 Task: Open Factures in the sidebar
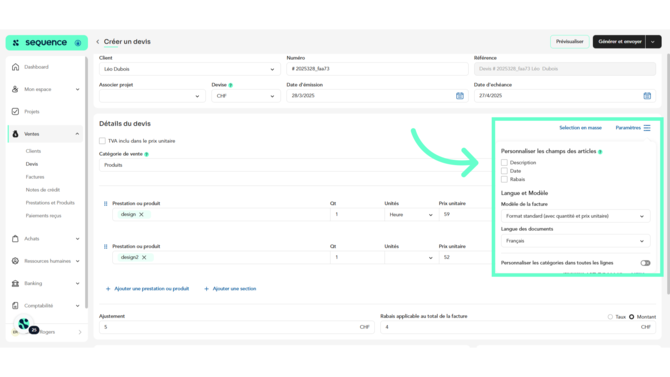(35, 177)
